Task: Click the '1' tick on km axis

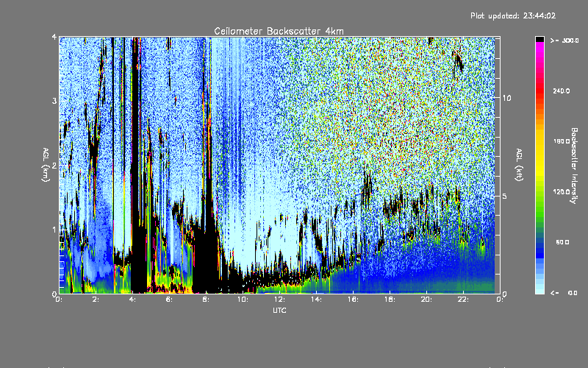Action: click(x=54, y=230)
